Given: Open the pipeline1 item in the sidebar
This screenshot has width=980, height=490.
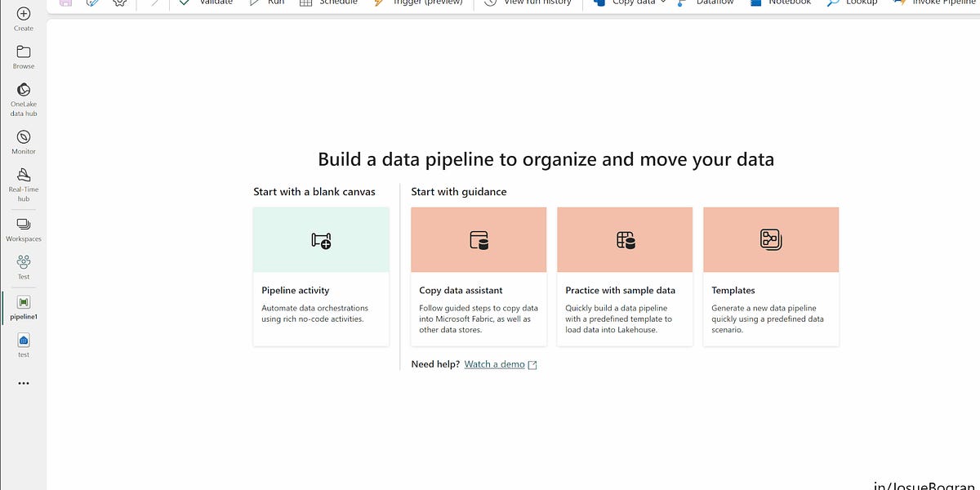Looking at the screenshot, I should click(x=23, y=303).
